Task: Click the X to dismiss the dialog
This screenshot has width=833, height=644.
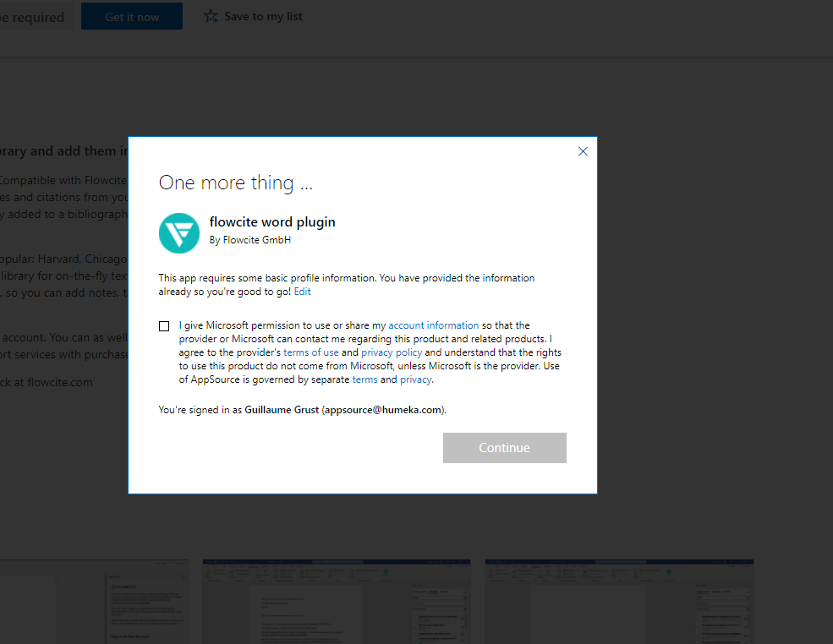Action: click(x=583, y=151)
